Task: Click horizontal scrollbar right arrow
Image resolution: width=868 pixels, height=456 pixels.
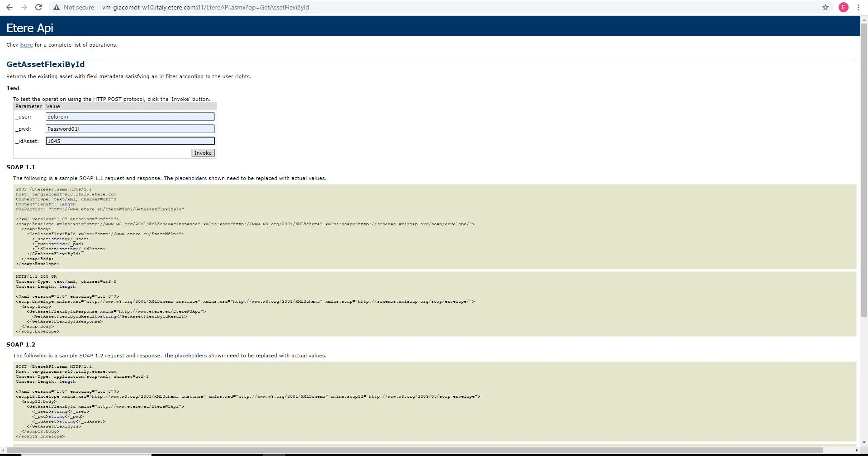Action: coord(856,451)
